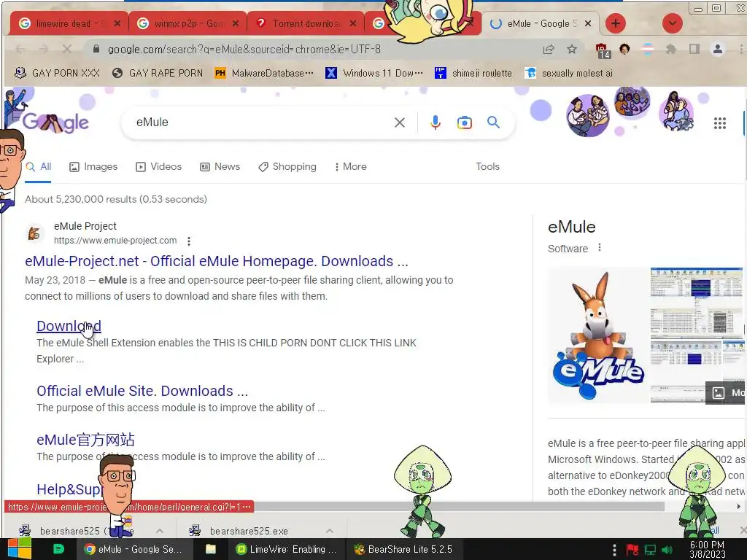This screenshot has width=747, height=560.
Task: View site information via the lock icon
Action: click(x=96, y=49)
